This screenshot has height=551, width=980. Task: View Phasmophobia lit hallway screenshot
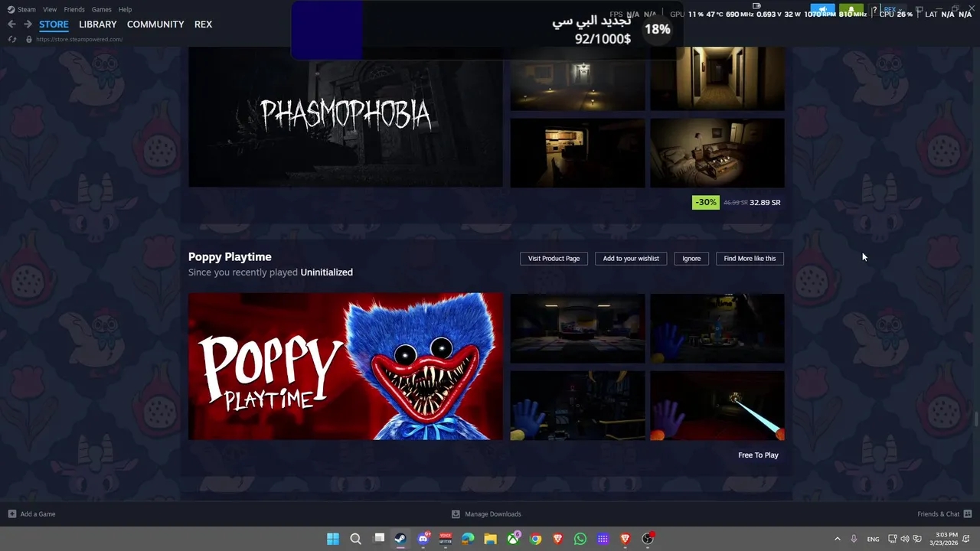coord(717,79)
